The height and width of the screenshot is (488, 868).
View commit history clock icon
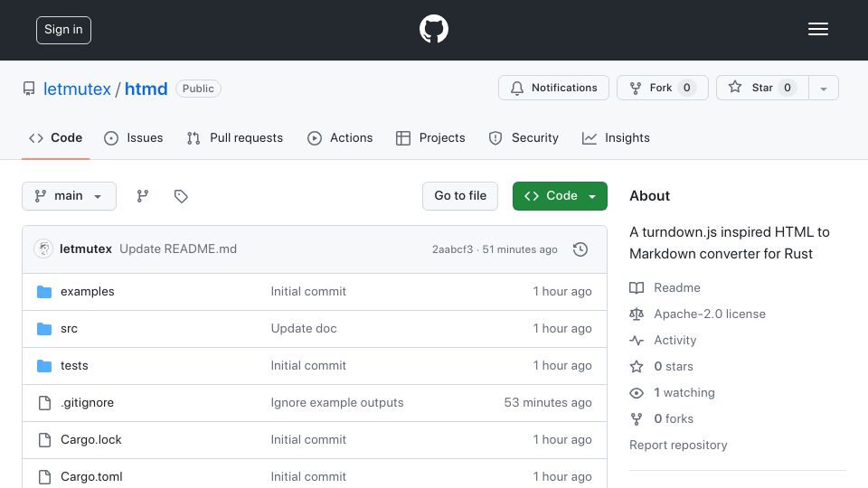pos(580,249)
